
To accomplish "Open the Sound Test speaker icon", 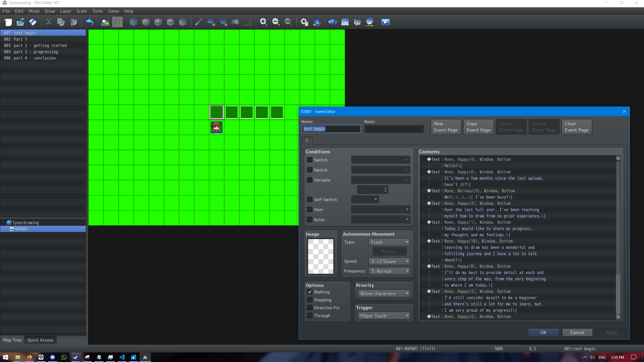I will tap(333, 22).
